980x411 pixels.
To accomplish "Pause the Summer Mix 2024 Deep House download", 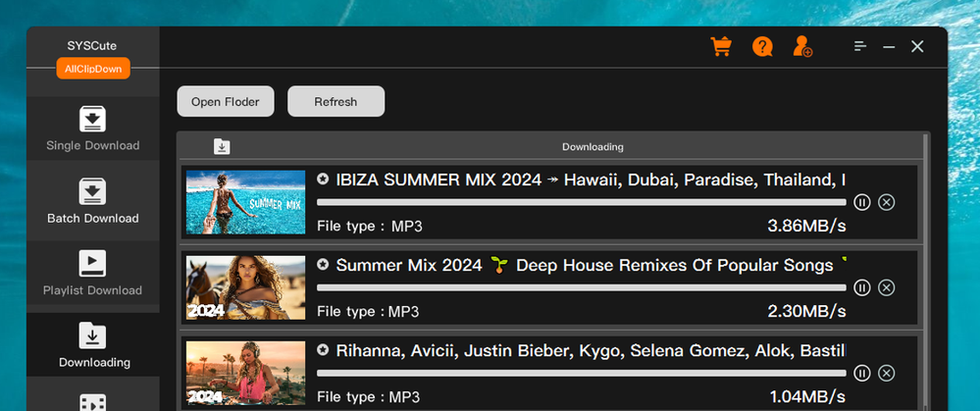I will tap(862, 287).
